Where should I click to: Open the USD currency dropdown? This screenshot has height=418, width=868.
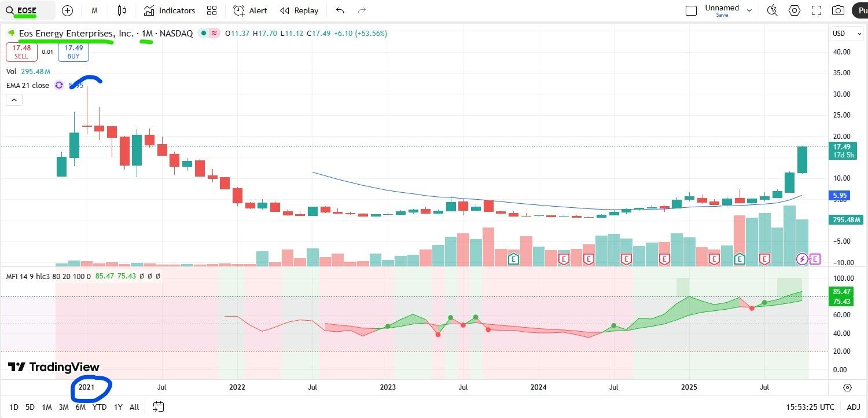click(x=846, y=34)
